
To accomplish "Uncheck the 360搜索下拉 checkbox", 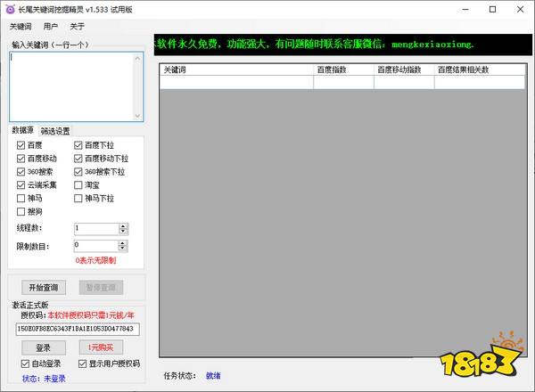I will click(78, 172).
